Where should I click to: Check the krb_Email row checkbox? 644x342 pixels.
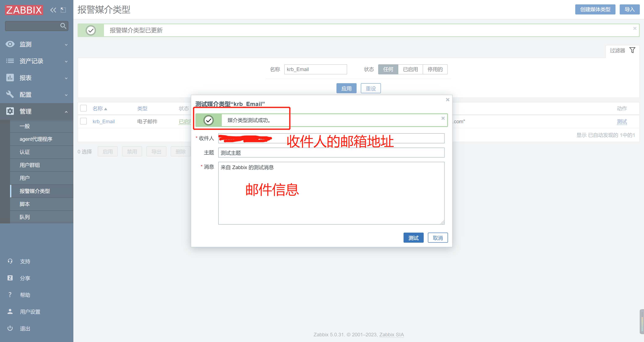[83, 121]
